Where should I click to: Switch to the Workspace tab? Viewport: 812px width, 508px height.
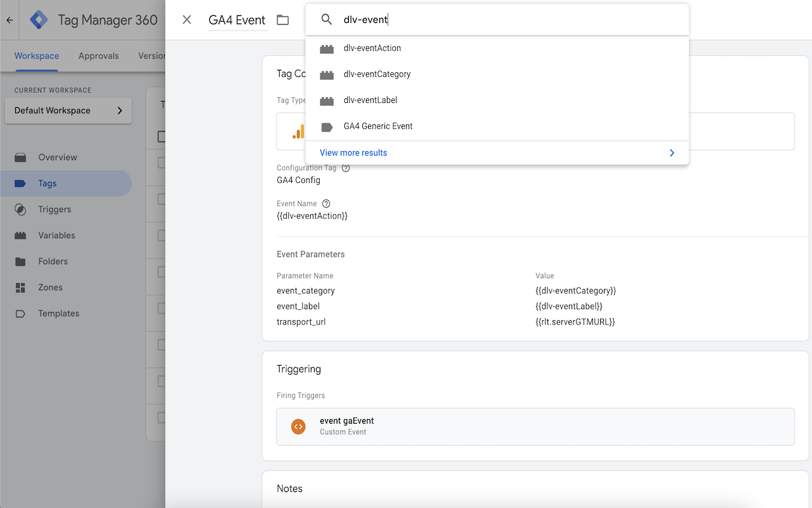pyautogui.click(x=37, y=56)
